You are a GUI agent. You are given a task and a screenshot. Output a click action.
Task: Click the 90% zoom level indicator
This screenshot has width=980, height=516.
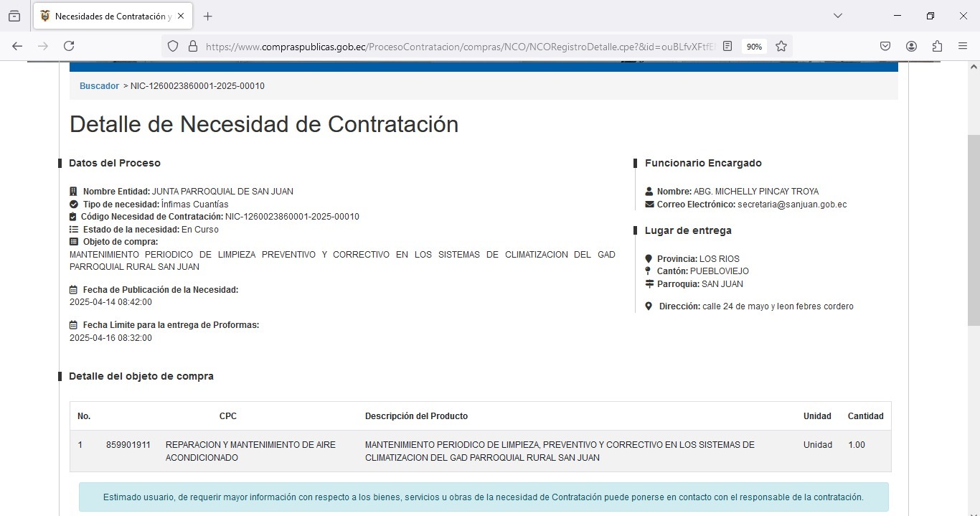pyautogui.click(x=754, y=47)
